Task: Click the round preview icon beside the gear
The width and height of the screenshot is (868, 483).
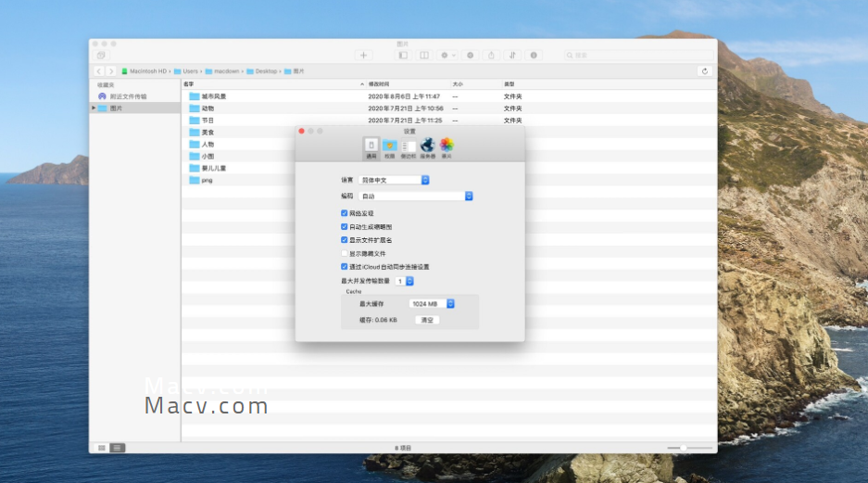Action: click(470, 56)
